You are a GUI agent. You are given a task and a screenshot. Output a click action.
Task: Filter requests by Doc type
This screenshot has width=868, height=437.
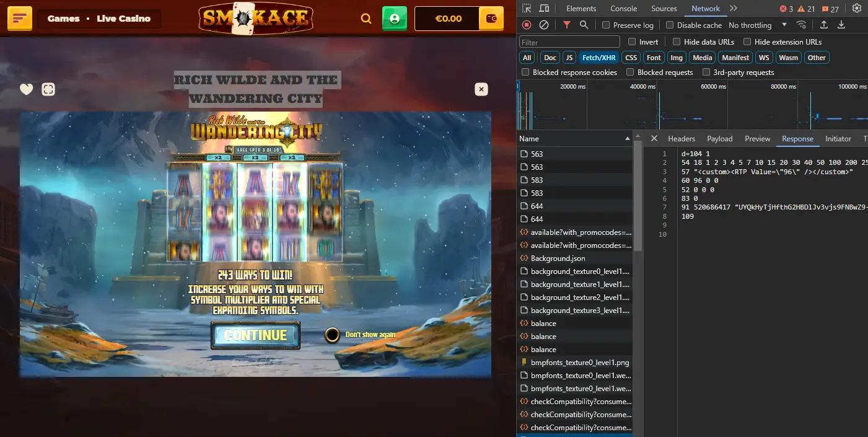550,58
